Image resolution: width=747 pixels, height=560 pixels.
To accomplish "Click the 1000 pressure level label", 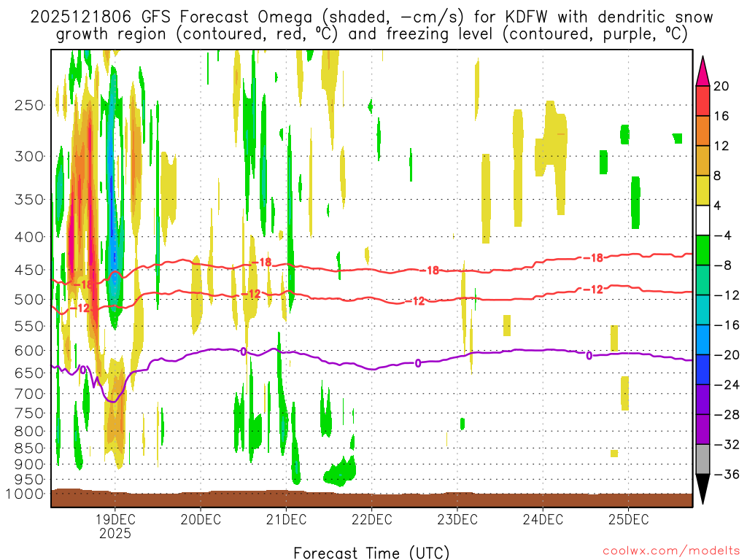I will [x=25, y=494].
